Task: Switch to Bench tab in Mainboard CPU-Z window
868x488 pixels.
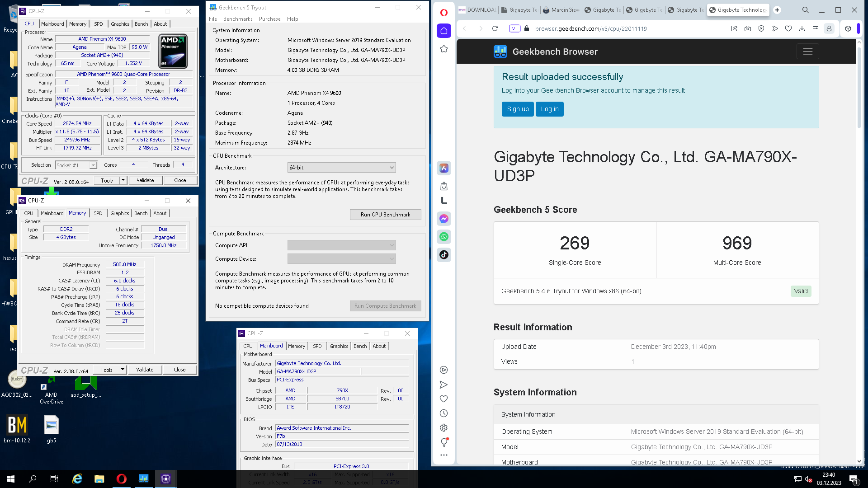Action: click(x=360, y=346)
